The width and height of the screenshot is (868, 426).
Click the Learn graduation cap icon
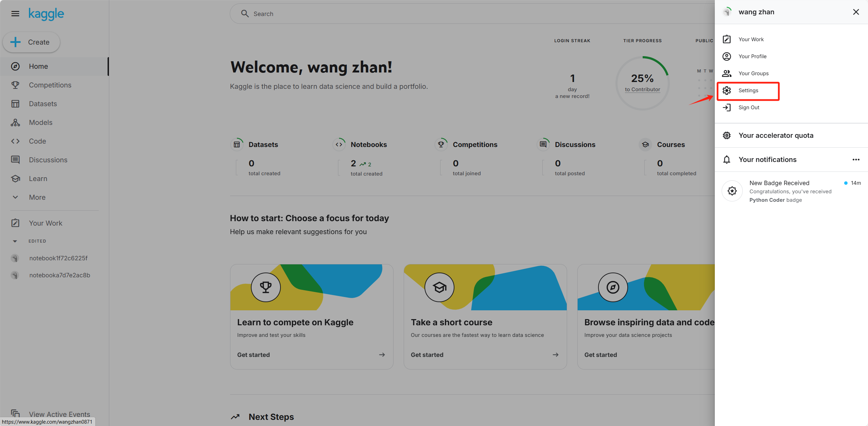15,179
